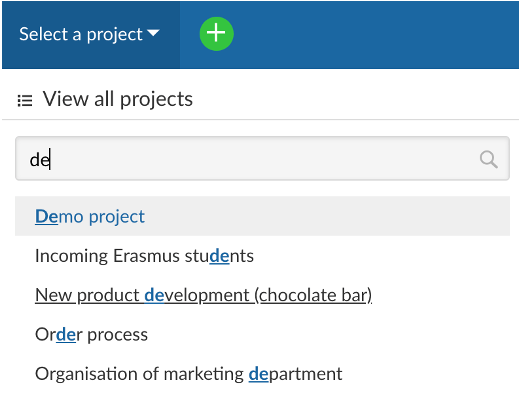The width and height of the screenshot is (520, 393).
Task: Click the magnifier search icon
Action: [x=488, y=159]
